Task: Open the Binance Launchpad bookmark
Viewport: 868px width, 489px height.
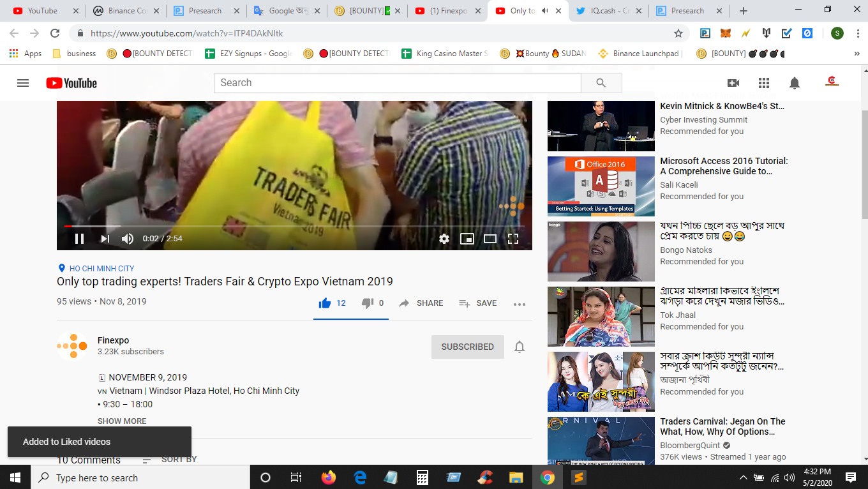Action: pyautogui.click(x=641, y=54)
